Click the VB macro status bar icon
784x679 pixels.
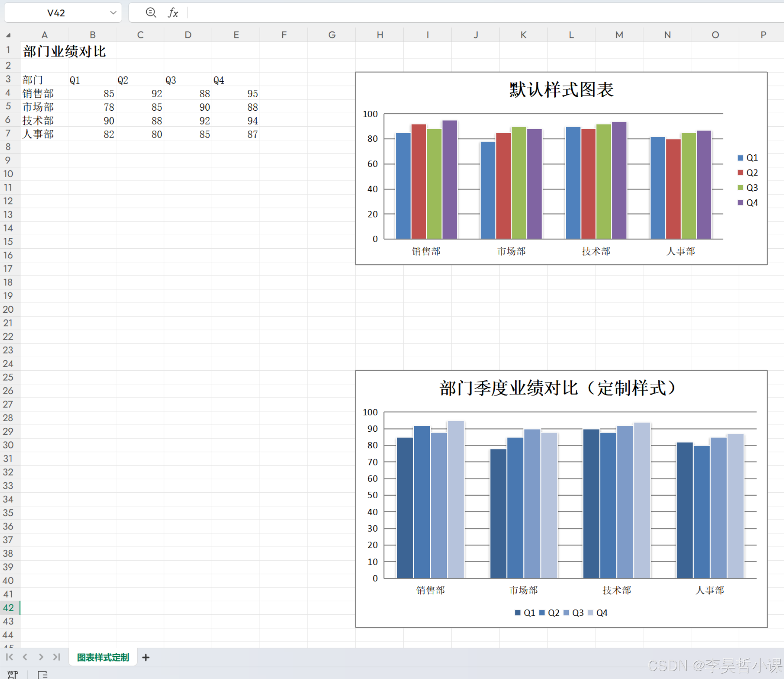click(12, 674)
